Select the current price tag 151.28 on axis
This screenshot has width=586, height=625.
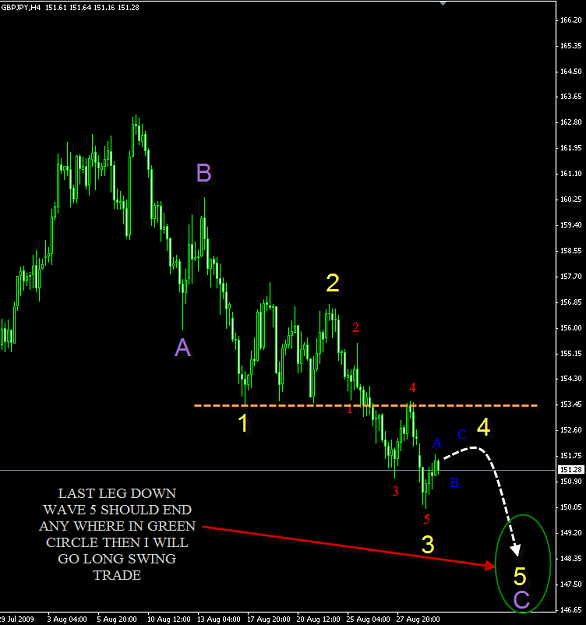(x=571, y=470)
